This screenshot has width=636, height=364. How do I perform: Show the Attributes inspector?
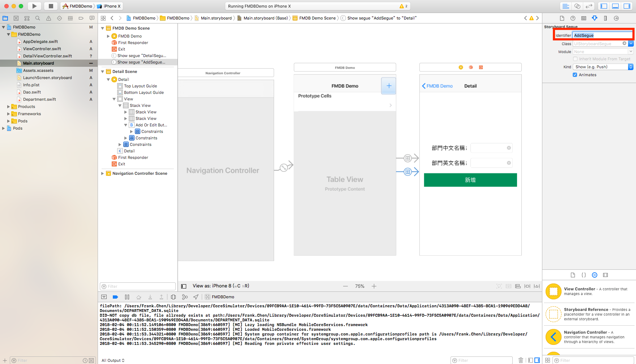tap(594, 18)
